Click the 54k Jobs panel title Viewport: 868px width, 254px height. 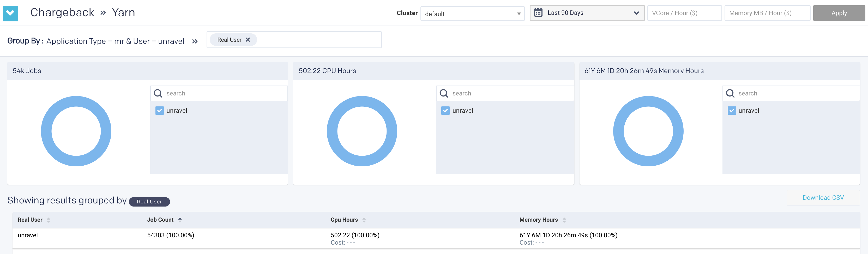[x=27, y=71]
